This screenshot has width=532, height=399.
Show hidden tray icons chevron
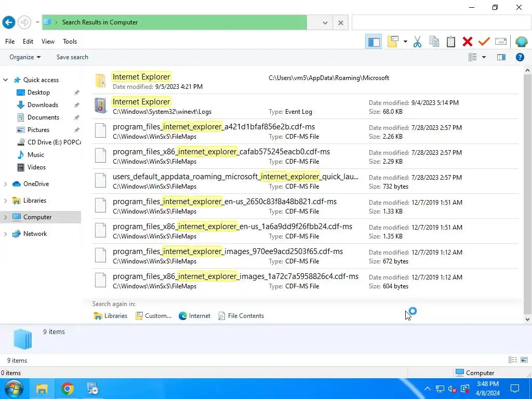pos(428,389)
